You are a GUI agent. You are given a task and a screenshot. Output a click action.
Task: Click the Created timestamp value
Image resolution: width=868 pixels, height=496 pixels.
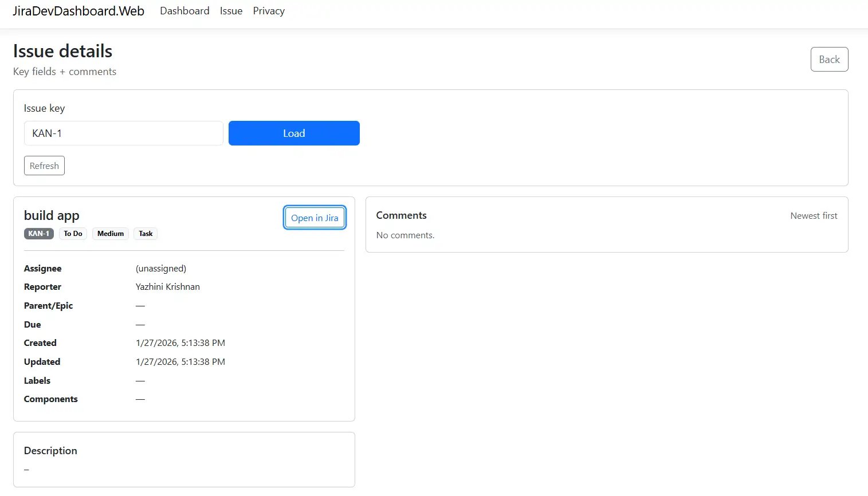click(180, 343)
